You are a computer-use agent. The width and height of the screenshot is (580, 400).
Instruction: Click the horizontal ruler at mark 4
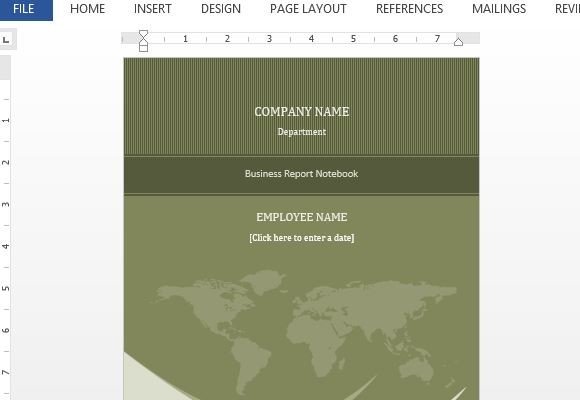tap(311, 38)
